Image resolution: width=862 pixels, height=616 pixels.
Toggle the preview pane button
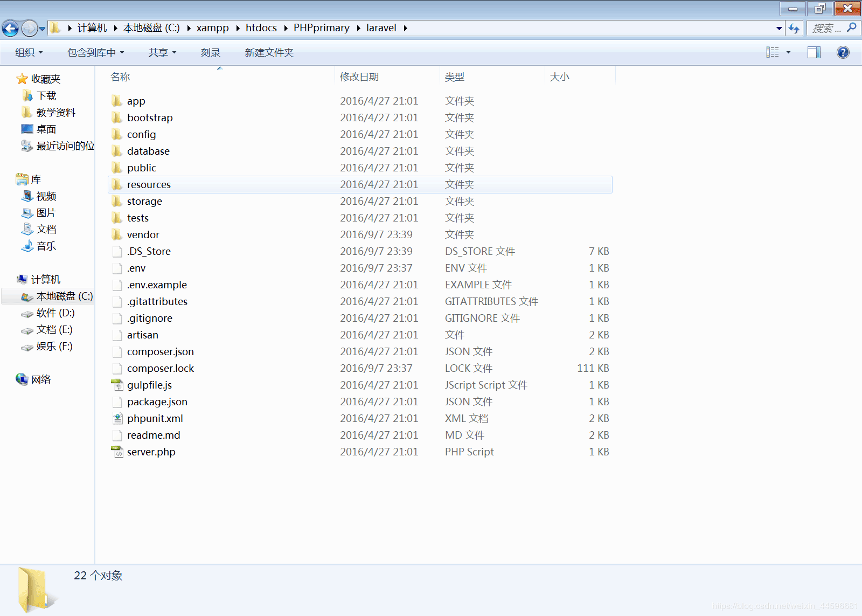814,52
